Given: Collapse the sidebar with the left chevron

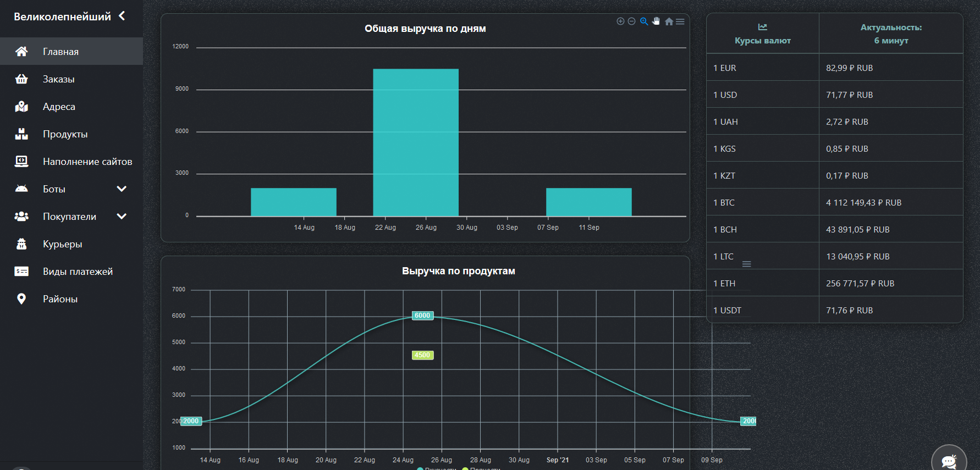Looking at the screenshot, I should pos(122,16).
